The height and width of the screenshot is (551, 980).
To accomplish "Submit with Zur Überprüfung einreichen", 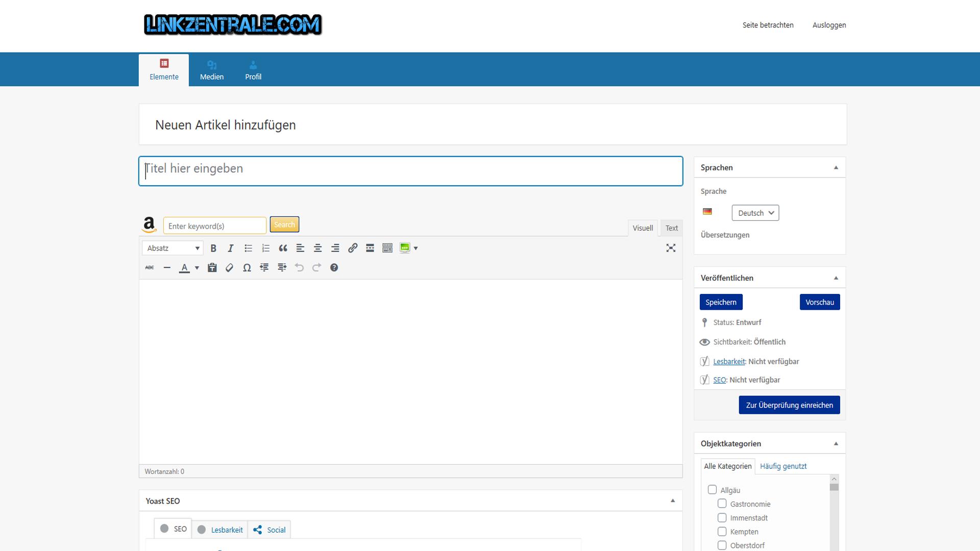I will (789, 405).
